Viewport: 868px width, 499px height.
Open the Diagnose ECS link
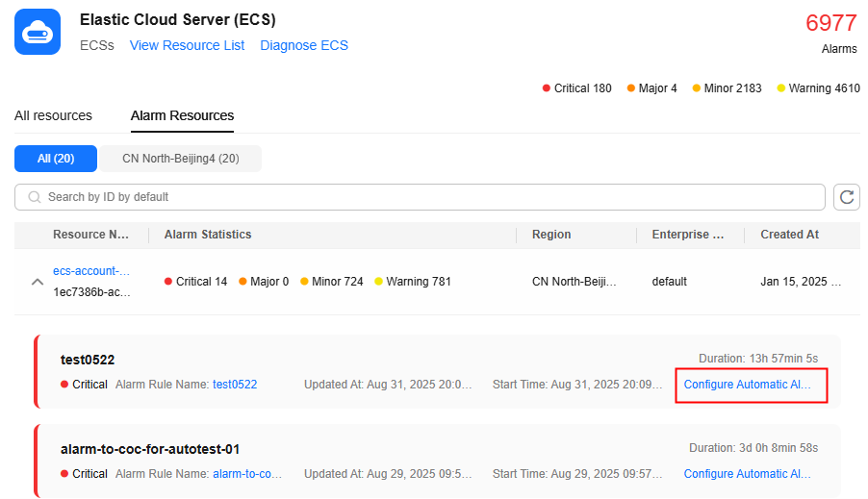tap(304, 45)
